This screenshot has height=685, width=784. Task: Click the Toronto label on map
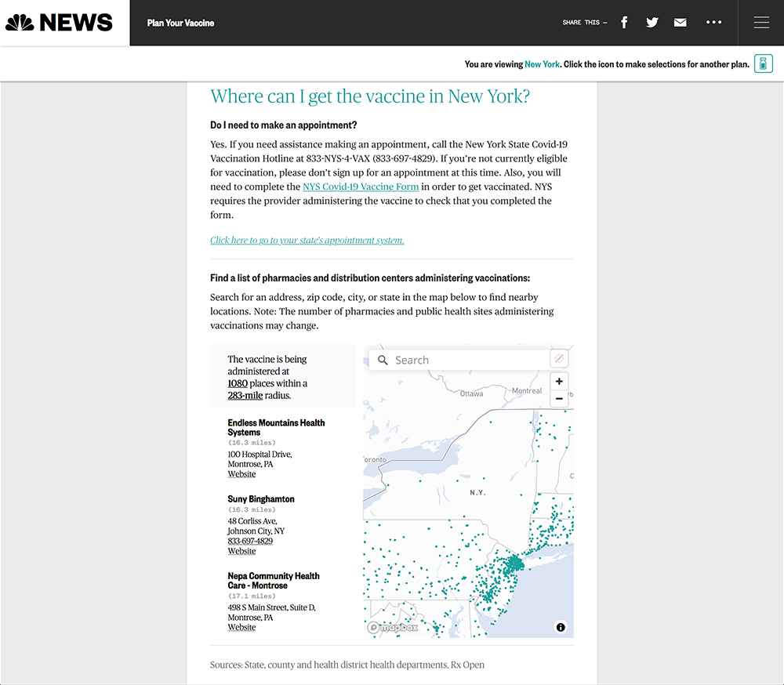pyautogui.click(x=375, y=459)
